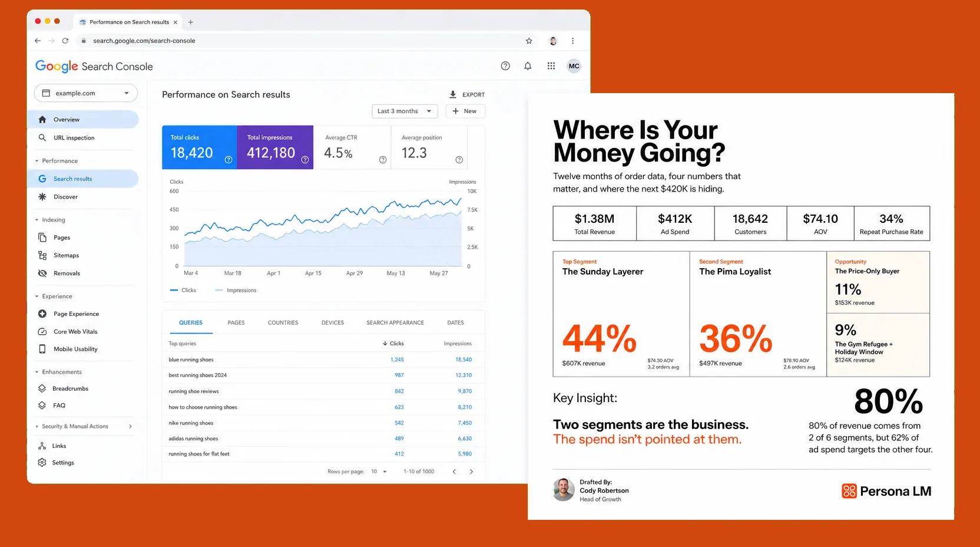The height and width of the screenshot is (547, 980).
Task: Click the Impressions column header
Action: (x=458, y=344)
